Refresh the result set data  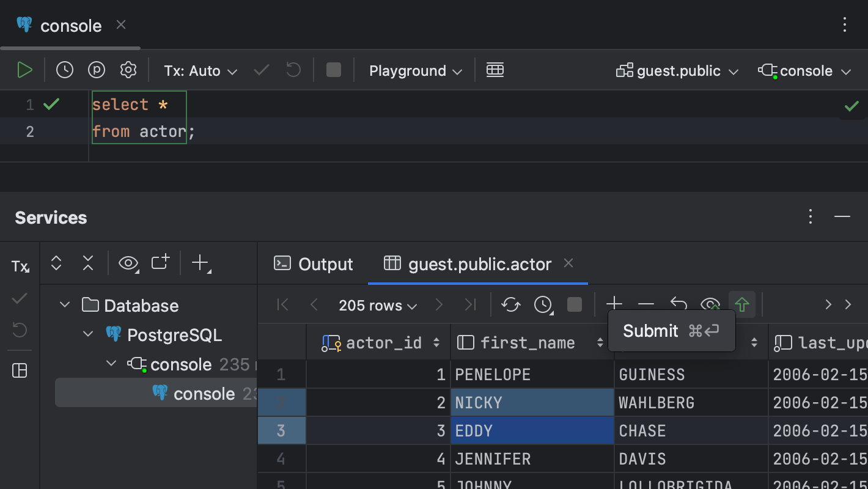click(511, 304)
